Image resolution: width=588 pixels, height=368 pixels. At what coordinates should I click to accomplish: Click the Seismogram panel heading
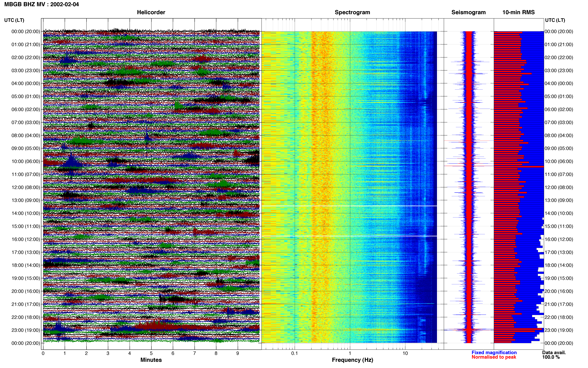click(469, 12)
